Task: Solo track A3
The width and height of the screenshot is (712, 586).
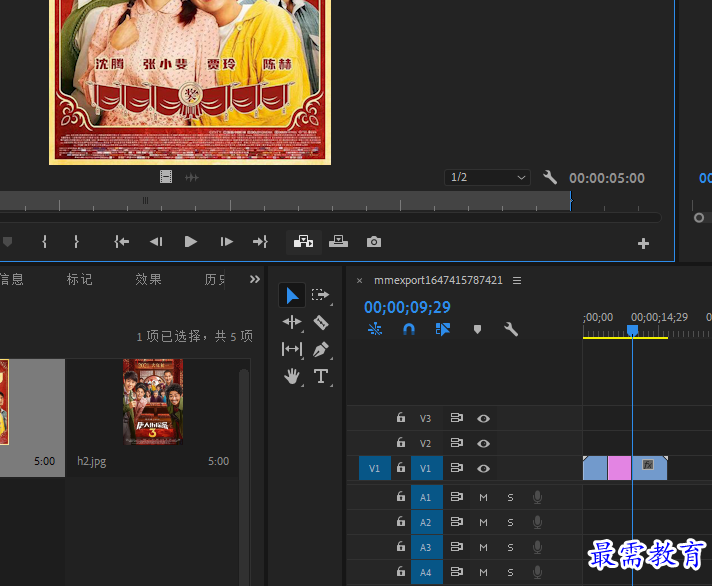Action: pyautogui.click(x=510, y=547)
